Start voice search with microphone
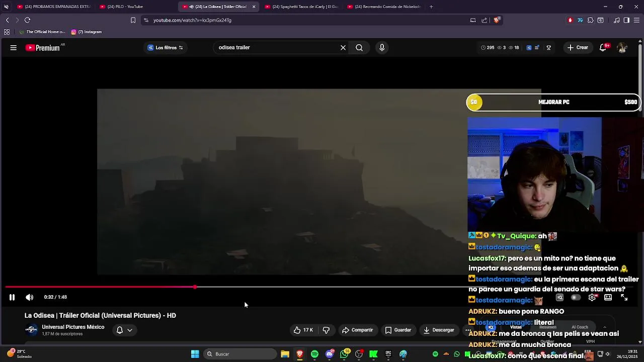The image size is (644, 362). (382, 48)
